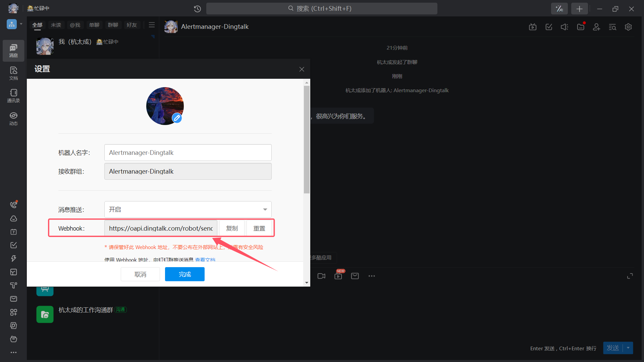Switch to the 群聊 tab
Screen dimensions: 644x362
click(x=113, y=25)
